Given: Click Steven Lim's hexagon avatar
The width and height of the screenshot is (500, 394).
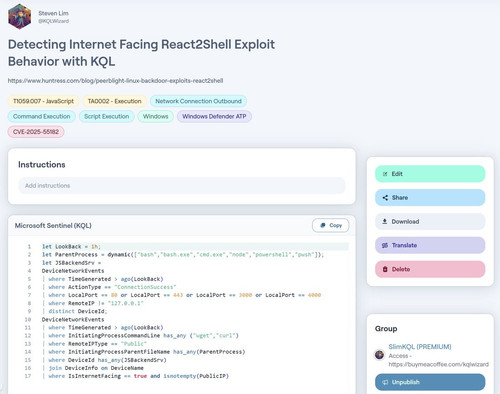Looking at the screenshot, I should pos(20,16).
